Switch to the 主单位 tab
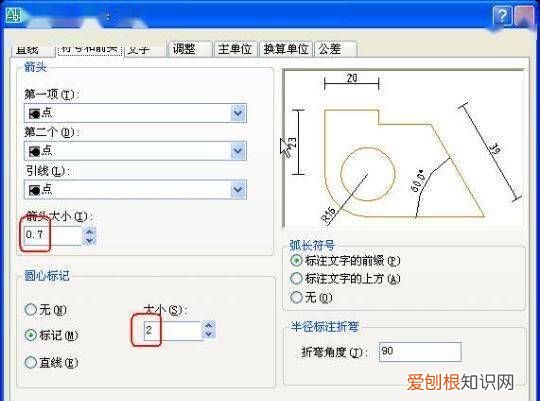The height and width of the screenshot is (401, 540). (x=236, y=49)
